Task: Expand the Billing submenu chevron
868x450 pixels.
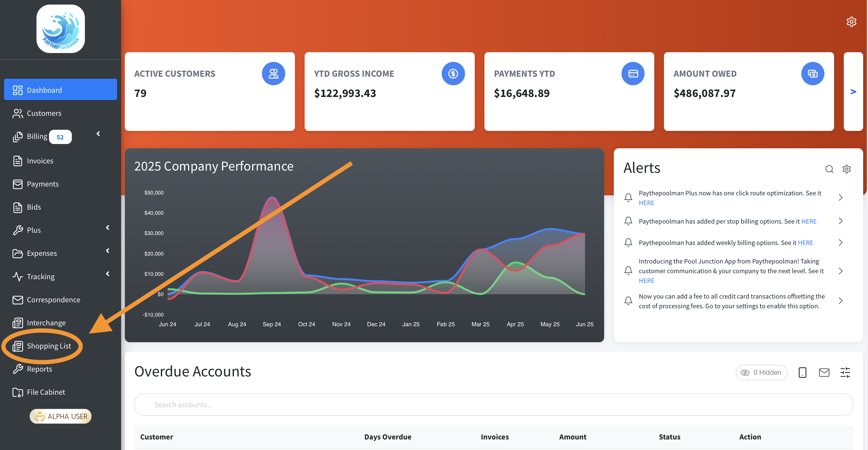Action: (x=98, y=134)
